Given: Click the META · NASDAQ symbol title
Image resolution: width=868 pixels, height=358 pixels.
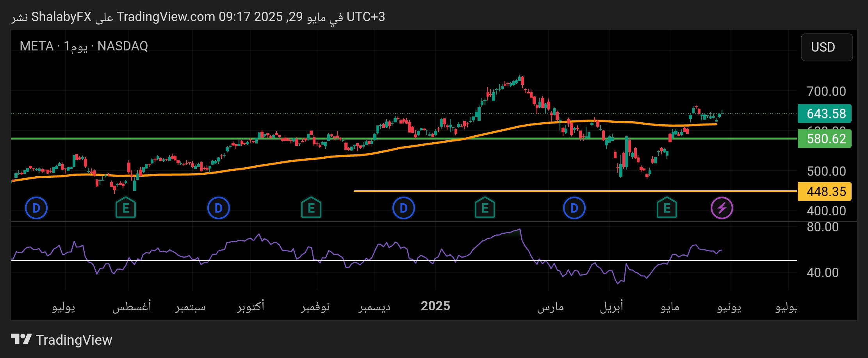Looking at the screenshot, I should pos(84,46).
